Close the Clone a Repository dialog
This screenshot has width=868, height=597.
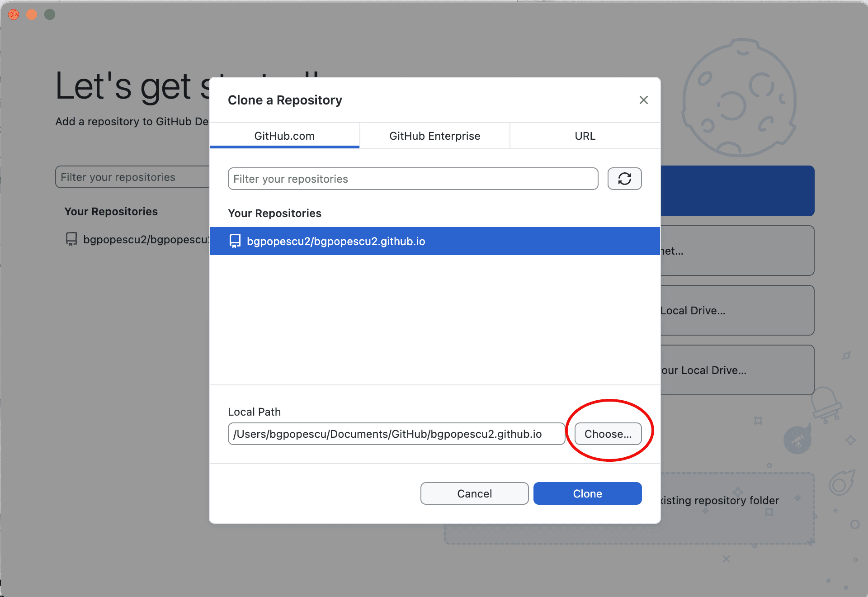pyautogui.click(x=643, y=100)
